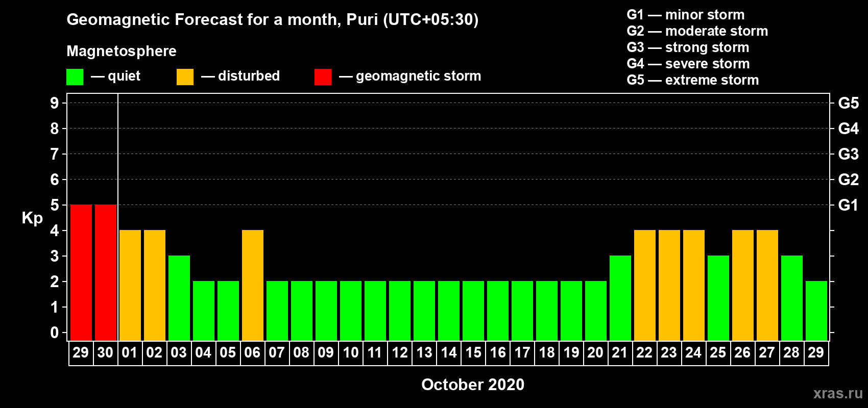The image size is (868, 408).
Task: Click 'G5 — extreme storm' legend line
Action: [693, 80]
